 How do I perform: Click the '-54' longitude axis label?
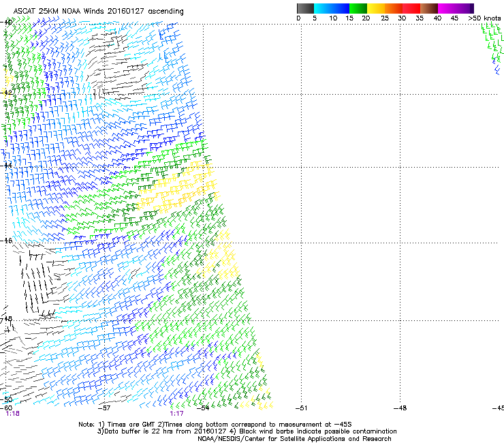point(203,408)
